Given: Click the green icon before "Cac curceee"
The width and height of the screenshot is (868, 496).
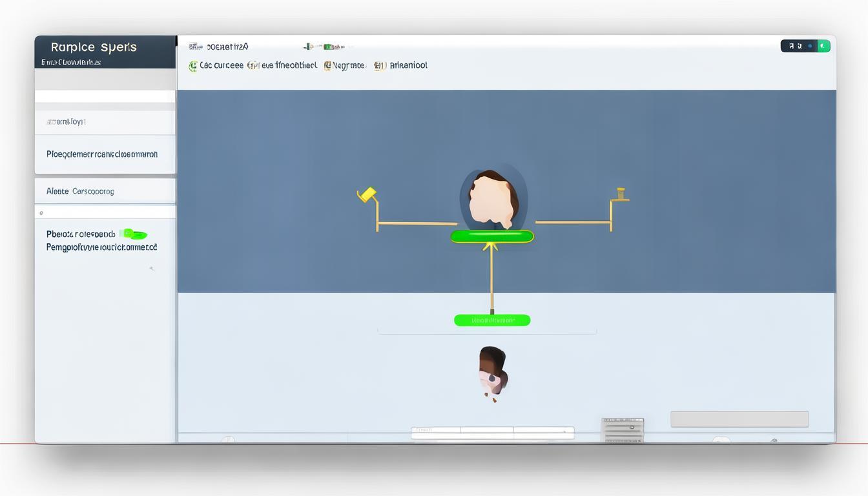Looking at the screenshot, I should 192,66.
